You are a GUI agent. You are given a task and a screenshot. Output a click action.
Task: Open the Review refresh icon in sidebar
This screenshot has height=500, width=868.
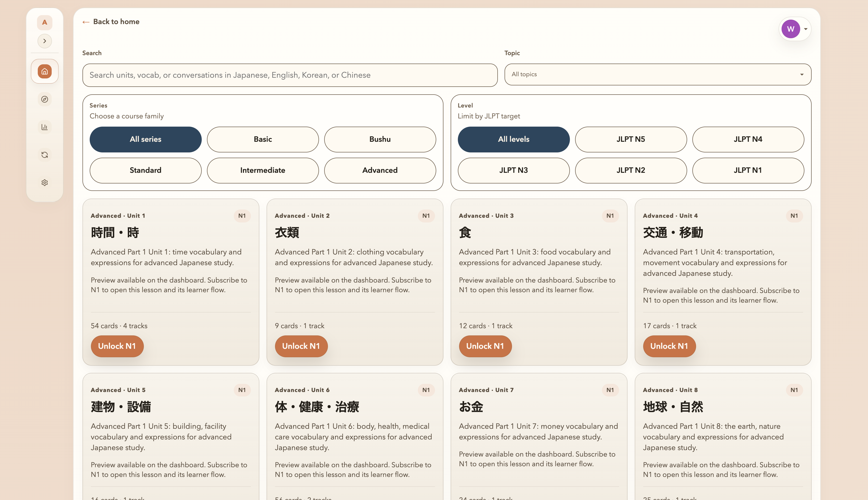[x=45, y=155]
